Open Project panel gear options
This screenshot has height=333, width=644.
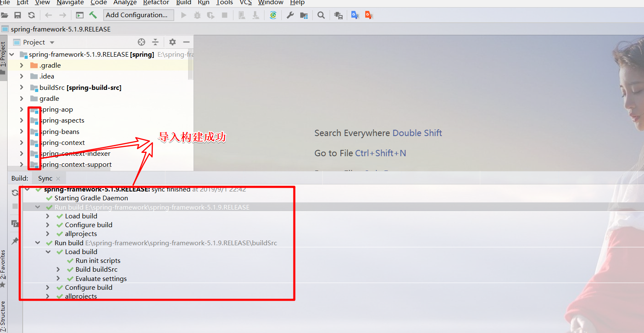tap(173, 42)
